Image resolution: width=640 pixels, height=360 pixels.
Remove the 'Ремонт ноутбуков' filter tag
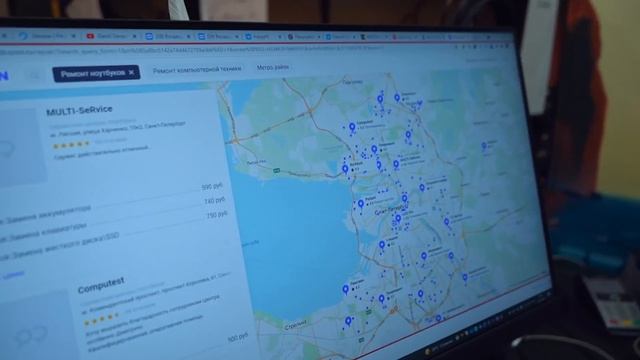coord(131,72)
